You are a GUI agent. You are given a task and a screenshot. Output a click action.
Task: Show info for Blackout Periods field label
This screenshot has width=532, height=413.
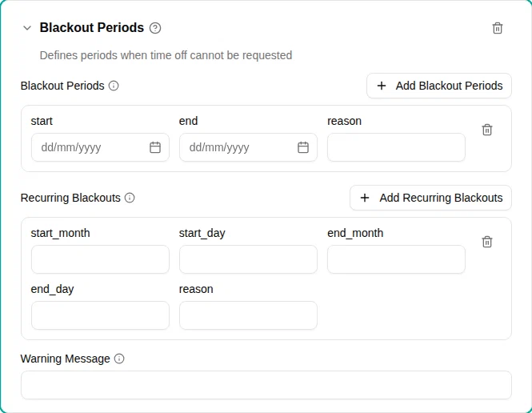[x=114, y=86]
